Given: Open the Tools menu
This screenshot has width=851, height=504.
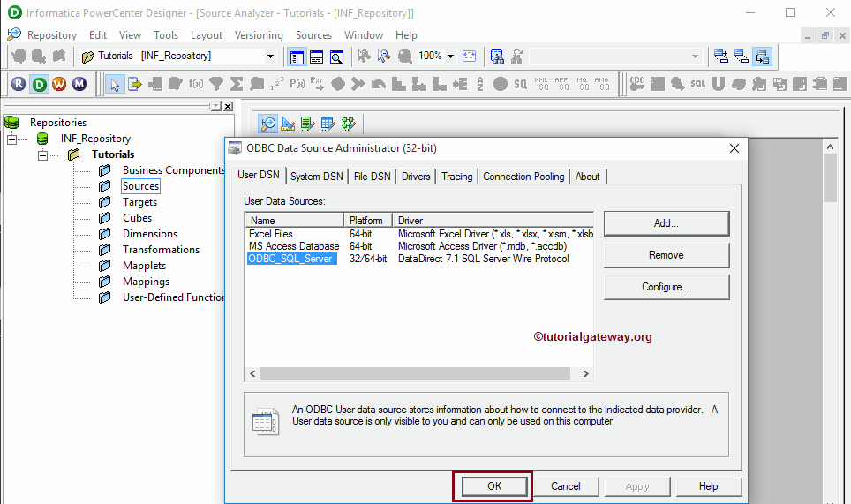Looking at the screenshot, I should pos(166,35).
